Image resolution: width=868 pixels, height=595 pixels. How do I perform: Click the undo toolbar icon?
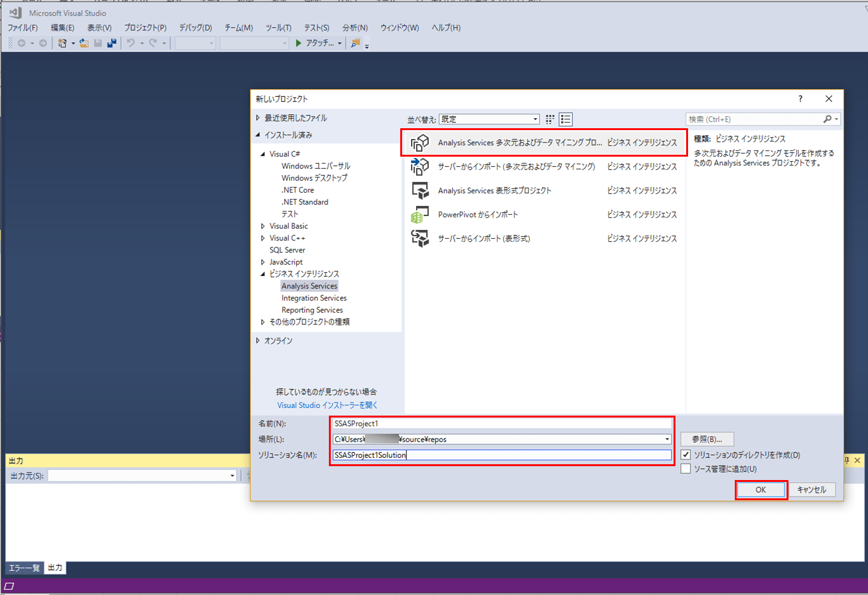tap(131, 43)
